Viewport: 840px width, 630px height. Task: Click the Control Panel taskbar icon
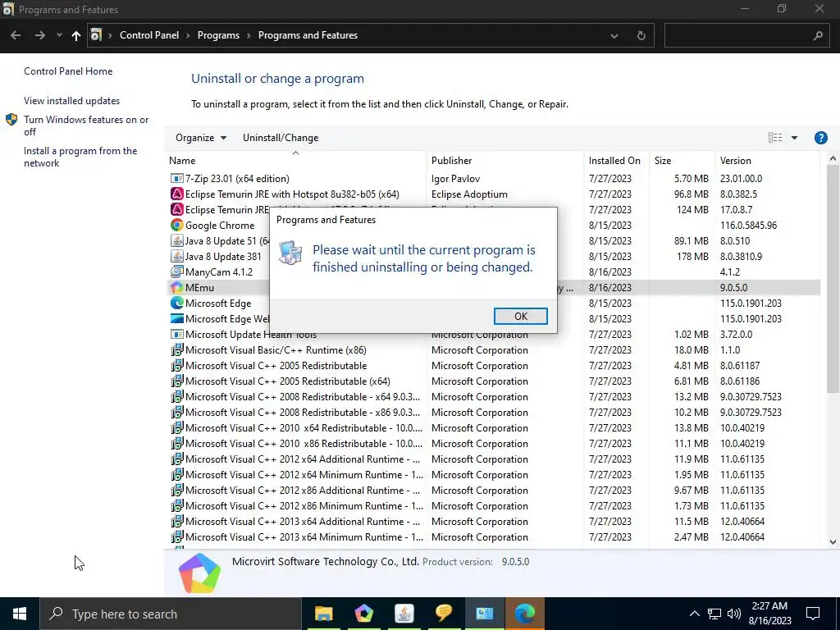click(x=484, y=614)
